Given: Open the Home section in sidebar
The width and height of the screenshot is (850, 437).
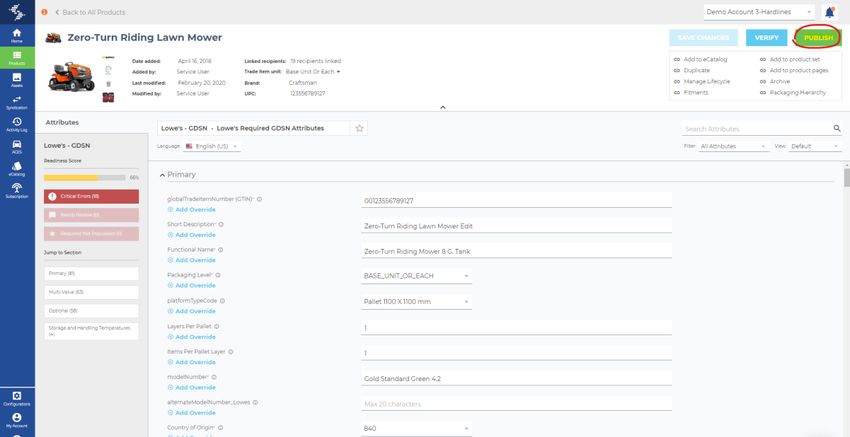Looking at the screenshot, I should 17,36.
